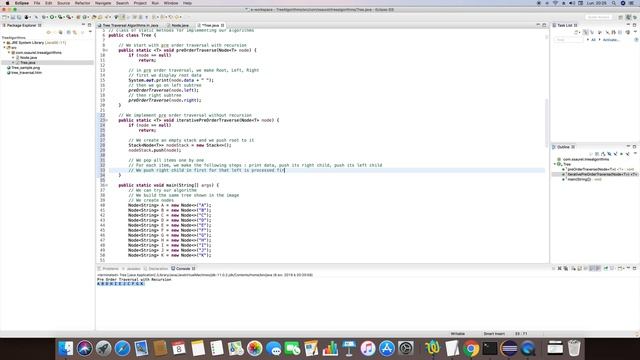Open the Problems view tab

[109, 269]
